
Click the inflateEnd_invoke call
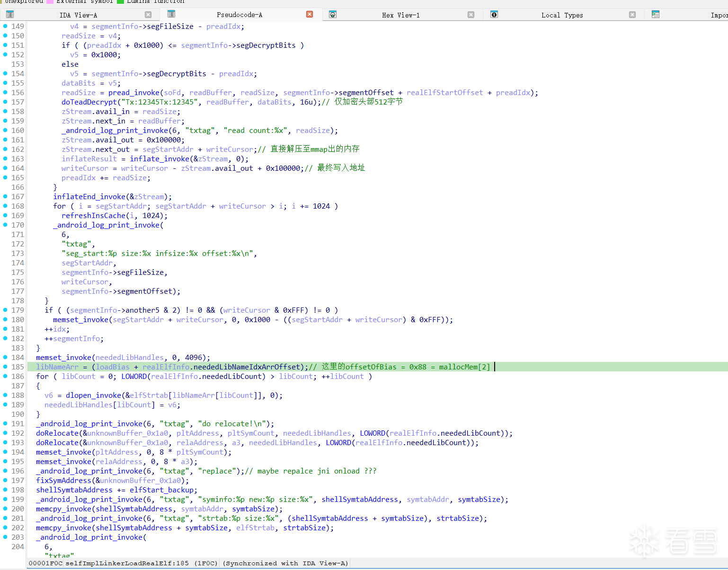click(89, 197)
